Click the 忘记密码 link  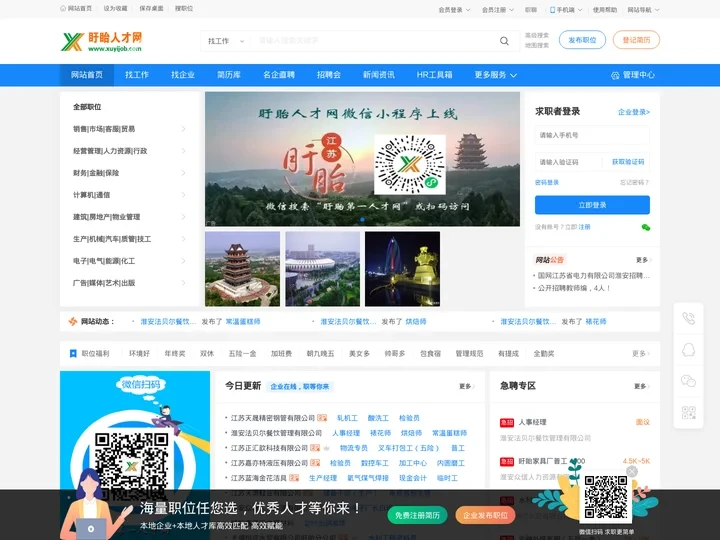pyautogui.click(x=634, y=183)
